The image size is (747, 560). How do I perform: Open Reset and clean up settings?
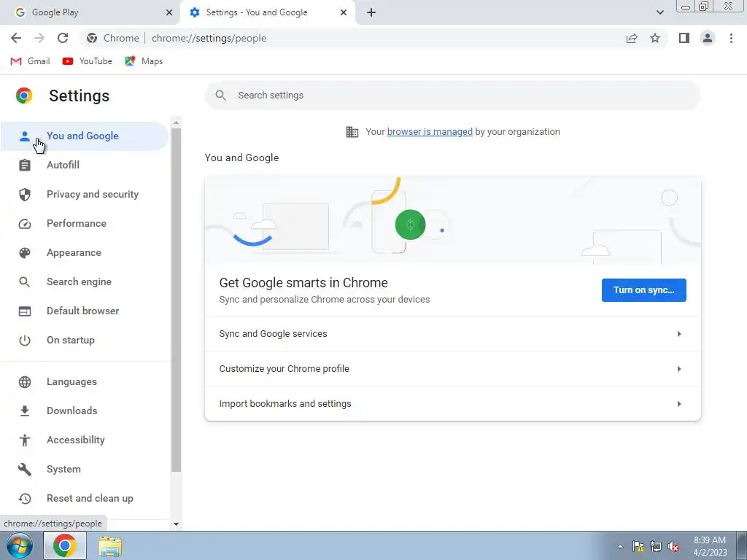85,499
